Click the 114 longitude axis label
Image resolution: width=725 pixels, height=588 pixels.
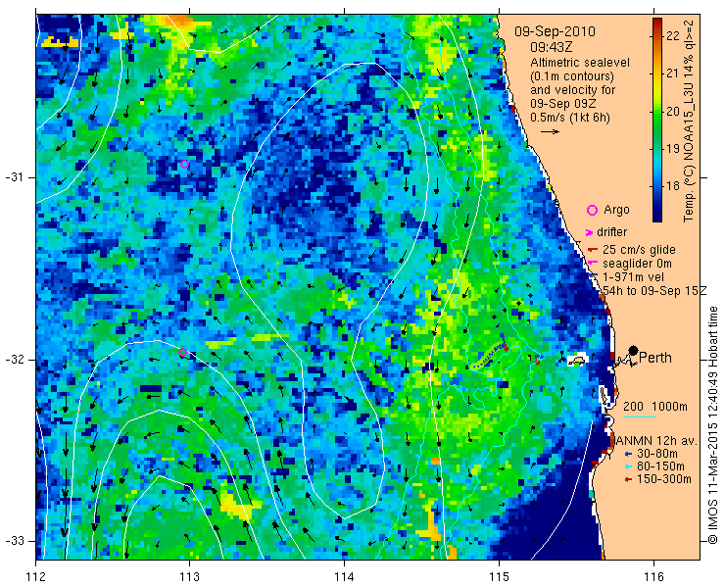pos(344,577)
